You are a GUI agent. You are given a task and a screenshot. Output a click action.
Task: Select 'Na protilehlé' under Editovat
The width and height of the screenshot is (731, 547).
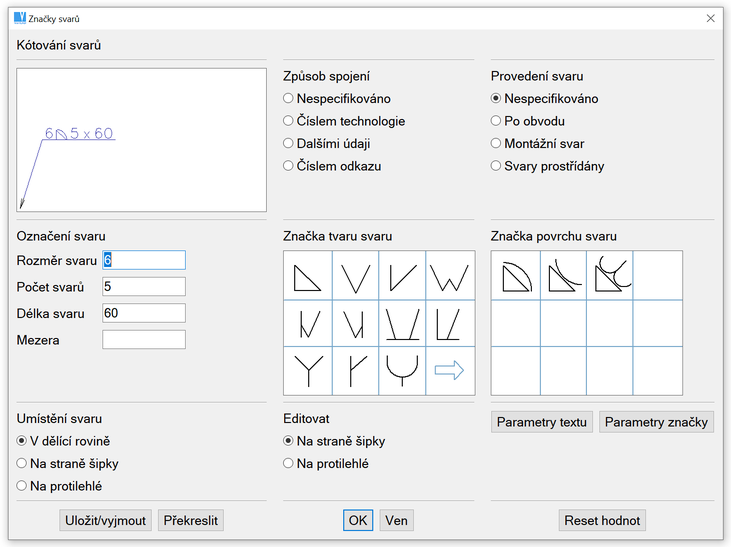289,464
